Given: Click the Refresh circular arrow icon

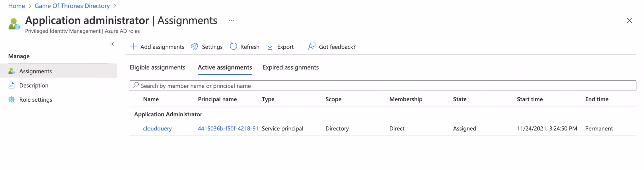Looking at the screenshot, I should pyautogui.click(x=233, y=46).
